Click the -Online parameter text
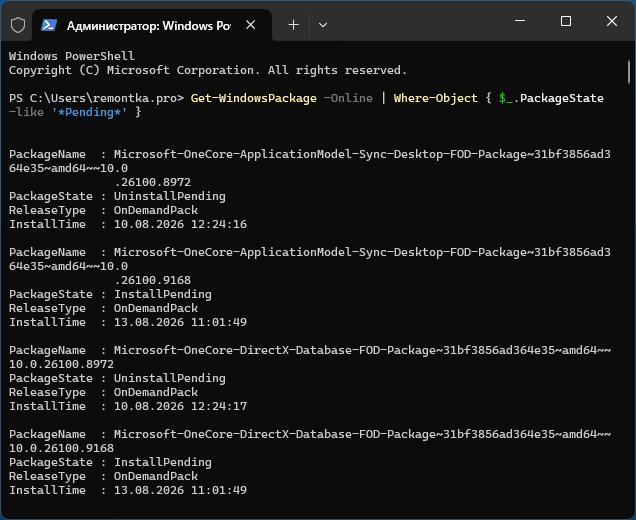This screenshot has height=520, width=636. pyautogui.click(x=348, y=98)
